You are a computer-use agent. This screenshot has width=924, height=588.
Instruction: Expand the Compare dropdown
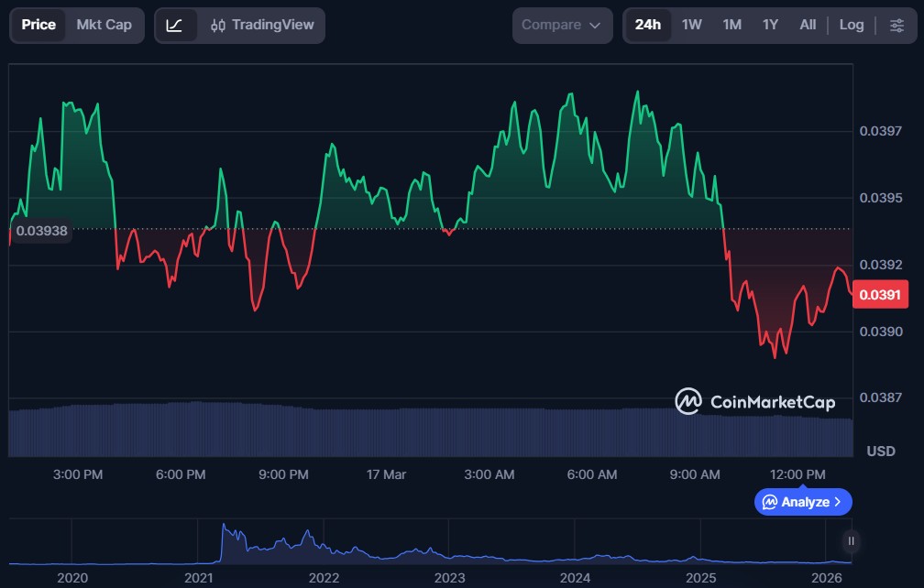tap(561, 25)
